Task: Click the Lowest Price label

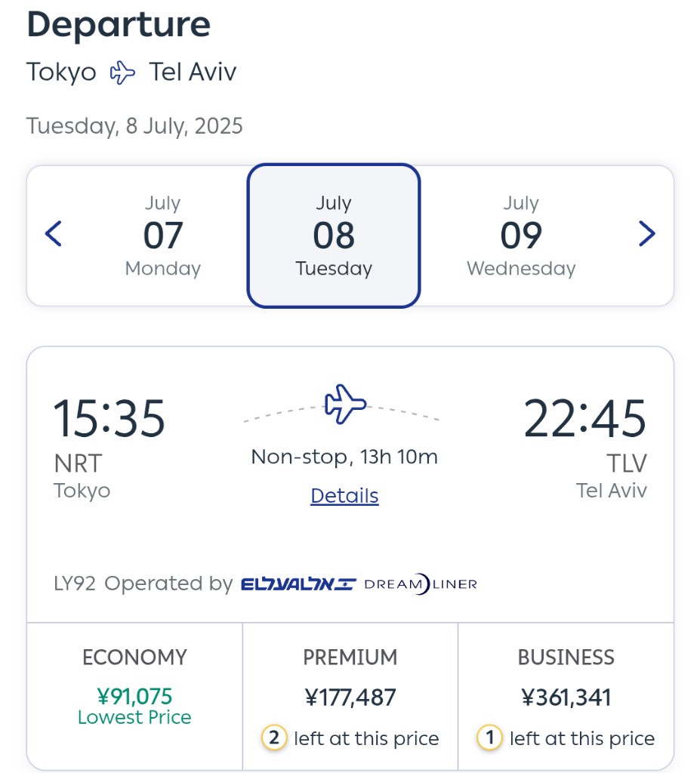Action: (x=134, y=717)
